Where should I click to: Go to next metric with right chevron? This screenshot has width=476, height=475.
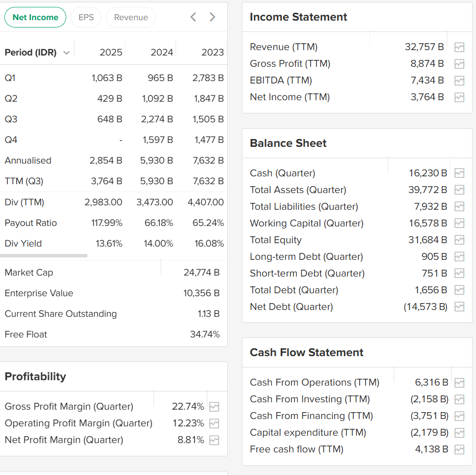212,17
